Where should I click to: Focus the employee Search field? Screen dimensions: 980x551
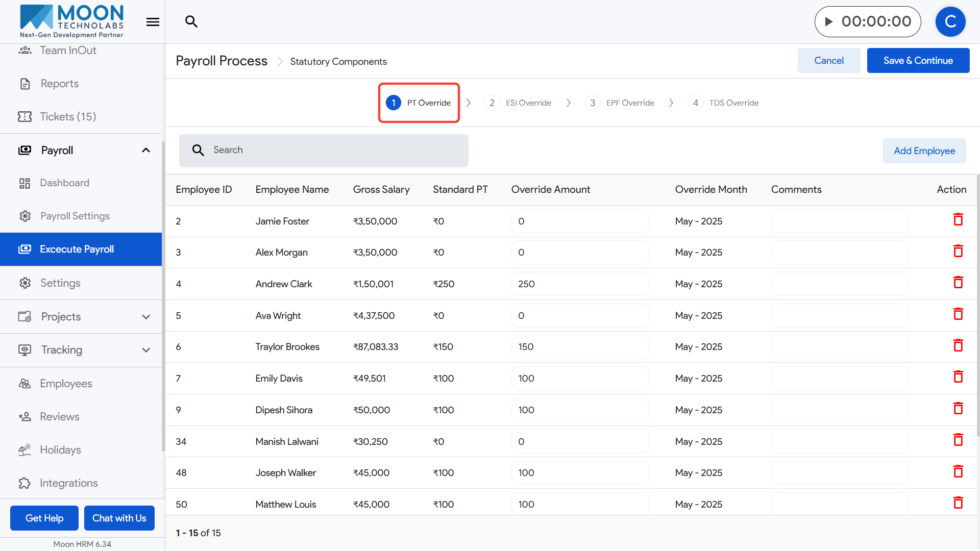(x=327, y=151)
